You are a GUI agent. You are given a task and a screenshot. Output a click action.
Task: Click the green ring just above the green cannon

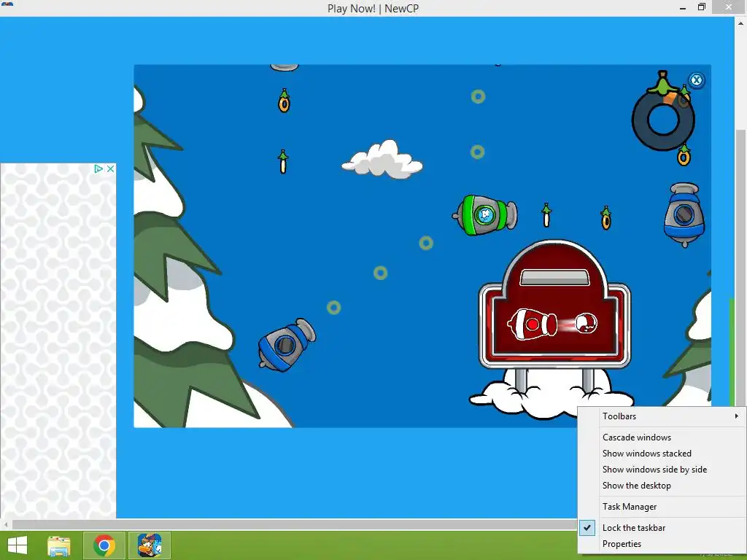(x=477, y=152)
